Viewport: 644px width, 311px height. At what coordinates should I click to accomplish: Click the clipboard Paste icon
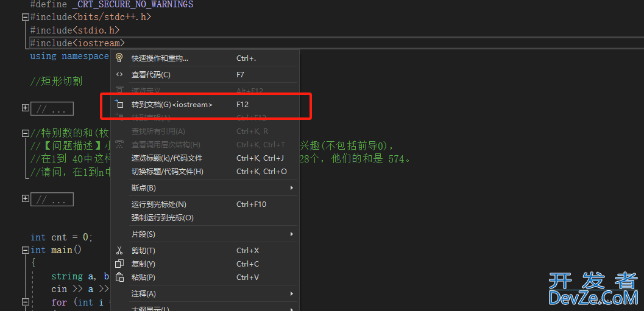point(119,278)
